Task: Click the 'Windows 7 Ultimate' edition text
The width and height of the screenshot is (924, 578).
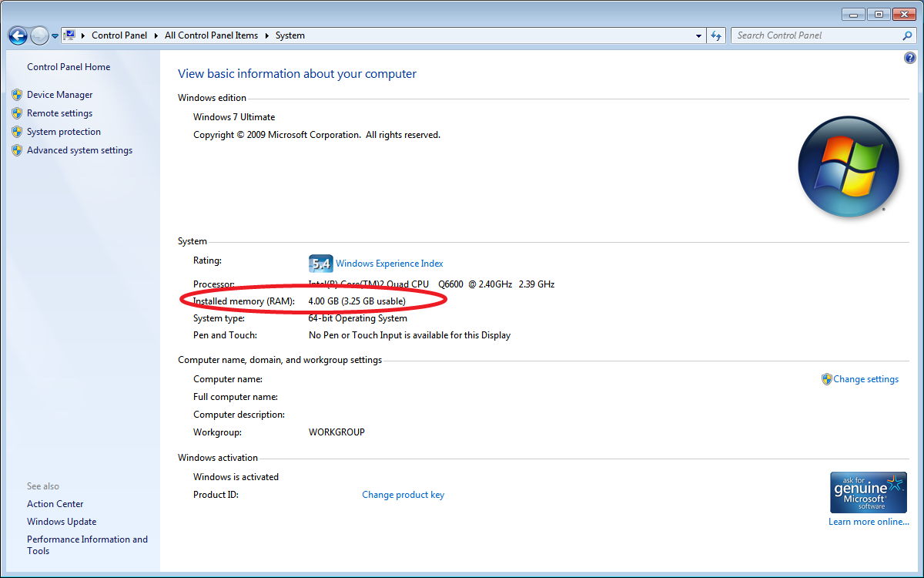Action: click(x=234, y=117)
